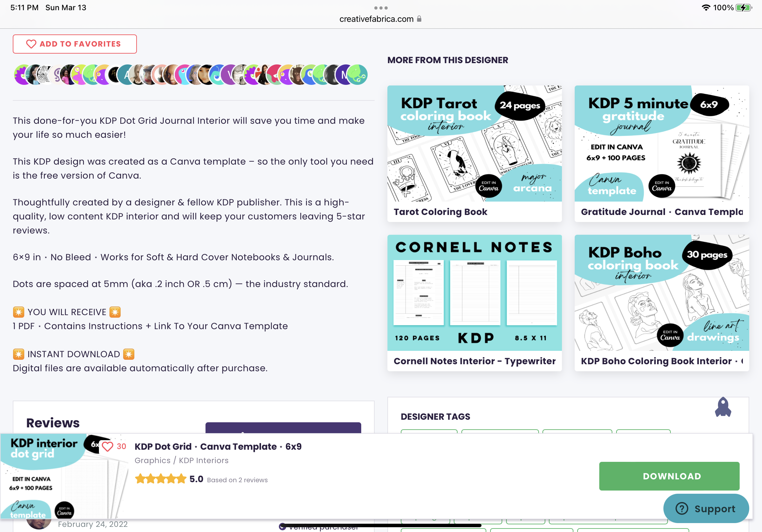The height and width of the screenshot is (532, 762).
Task: Open the Graphics category link
Action: 152,460
